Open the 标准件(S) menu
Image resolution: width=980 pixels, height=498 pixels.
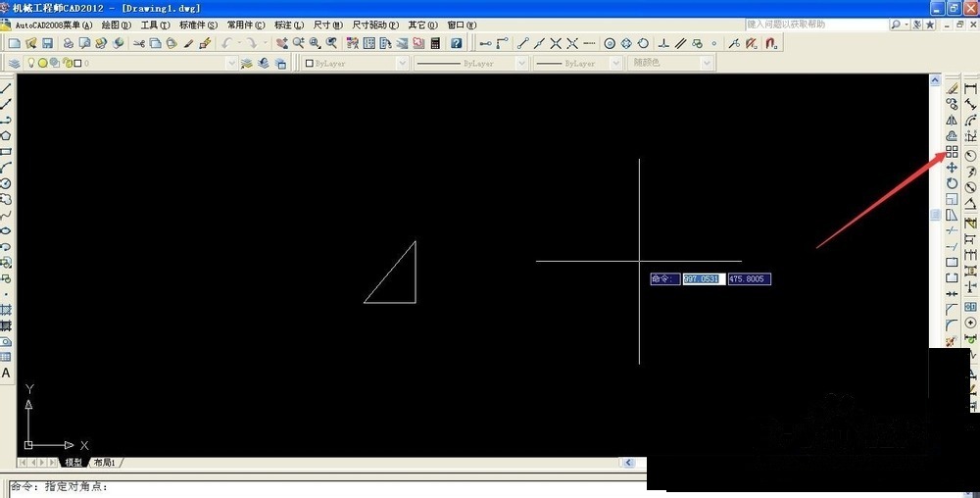point(198,25)
